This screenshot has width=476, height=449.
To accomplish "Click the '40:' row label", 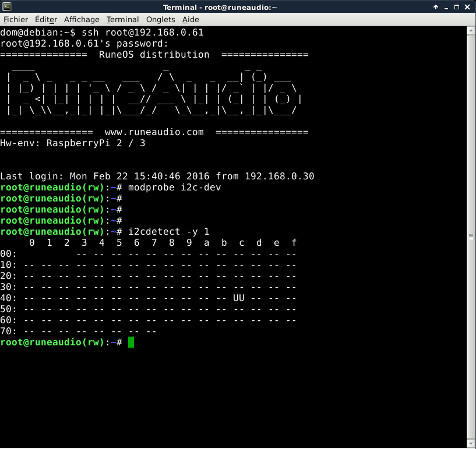I will click(x=8, y=298).
